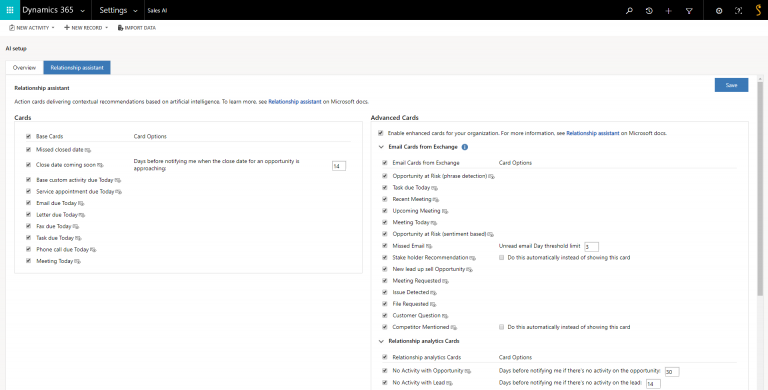The width and height of the screenshot is (768, 390).
Task: Open the settings gear icon
Action: [x=719, y=10]
